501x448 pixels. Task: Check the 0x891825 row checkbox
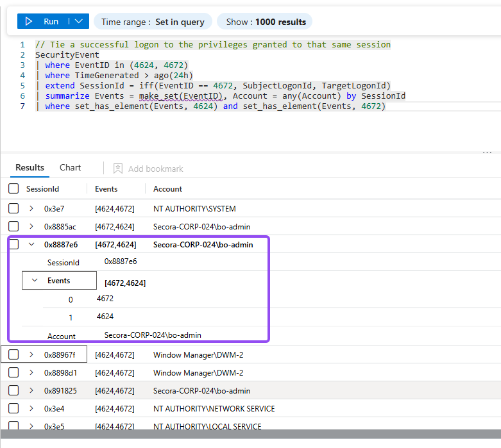[13, 390]
